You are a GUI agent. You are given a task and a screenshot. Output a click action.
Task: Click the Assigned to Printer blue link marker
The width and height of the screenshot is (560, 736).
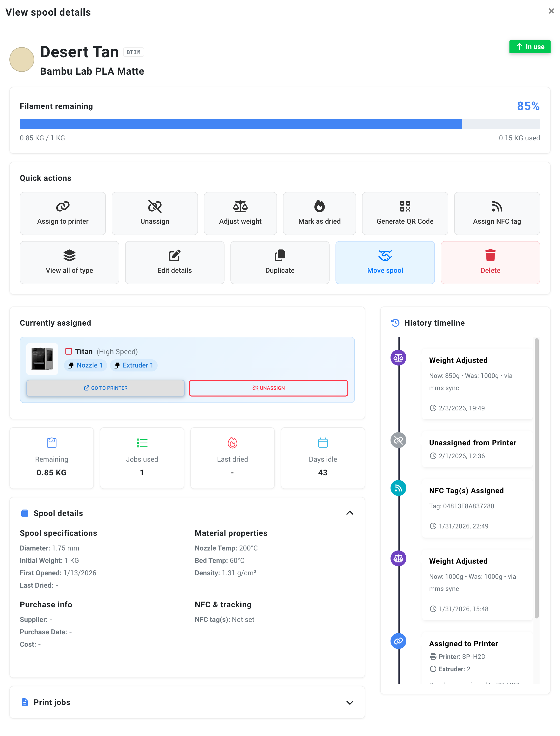click(398, 641)
